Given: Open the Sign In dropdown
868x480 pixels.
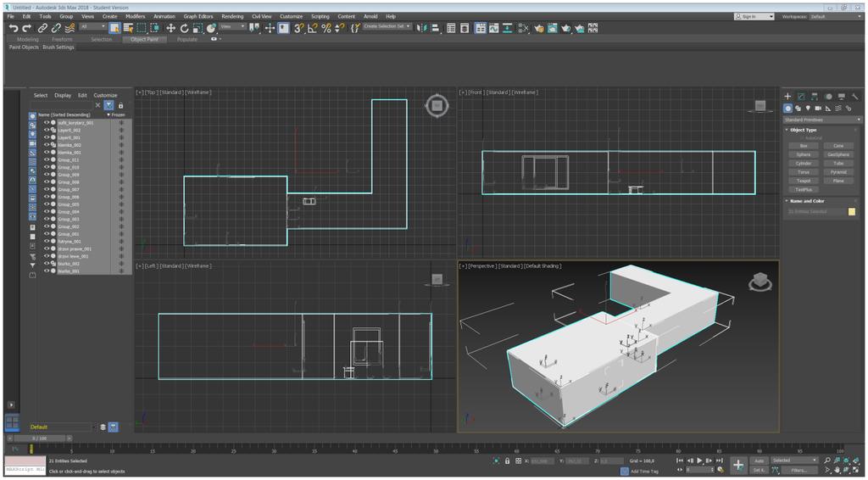Looking at the screenshot, I should (x=754, y=17).
